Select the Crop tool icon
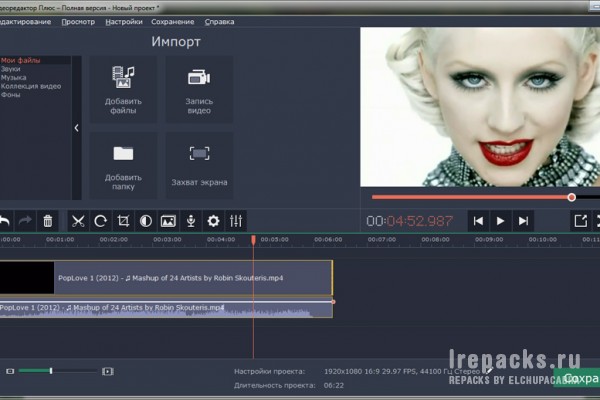Viewport: 600px width, 400px height. pos(123,221)
